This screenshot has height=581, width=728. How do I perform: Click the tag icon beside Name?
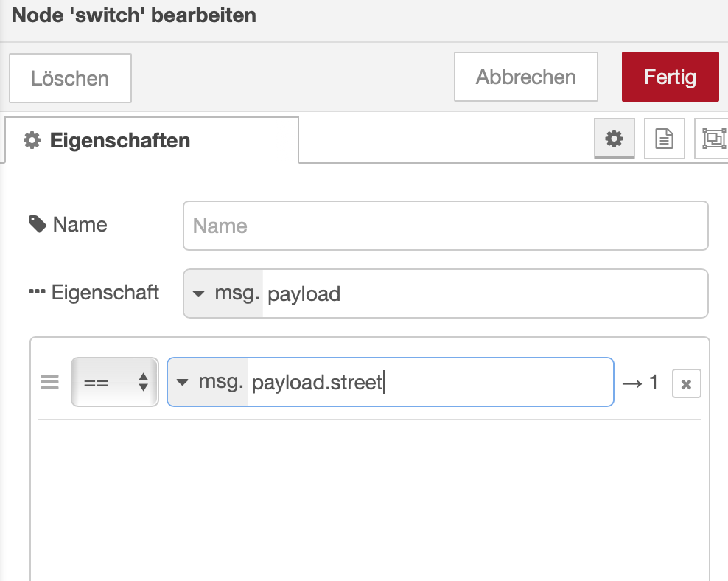[x=38, y=224]
